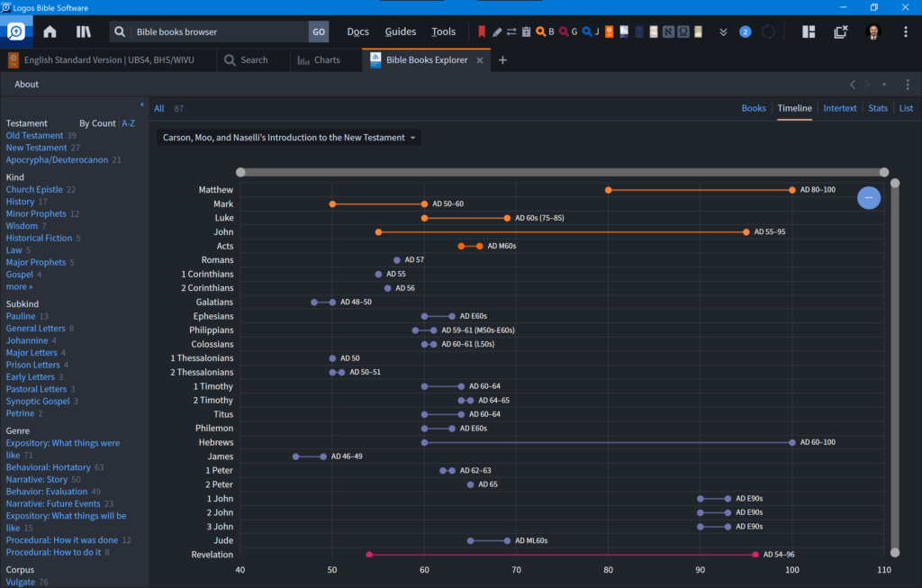Open the Bible Books Explorer panel menu
The width and height of the screenshot is (922, 588).
[x=908, y=85]
